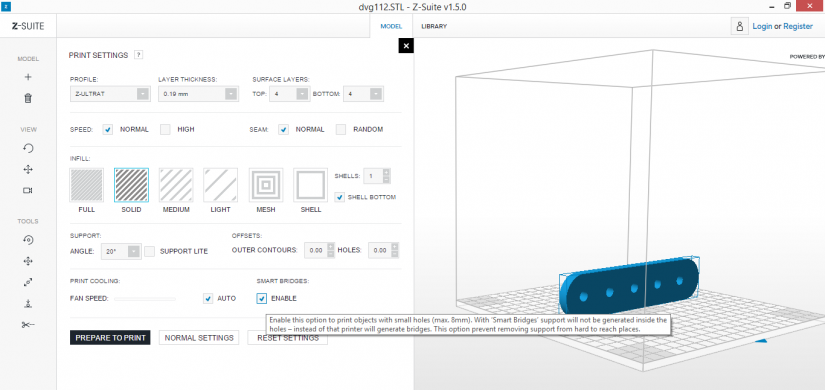
Task: Select MESH infill pattern
Action: click(x=266, y=185)
